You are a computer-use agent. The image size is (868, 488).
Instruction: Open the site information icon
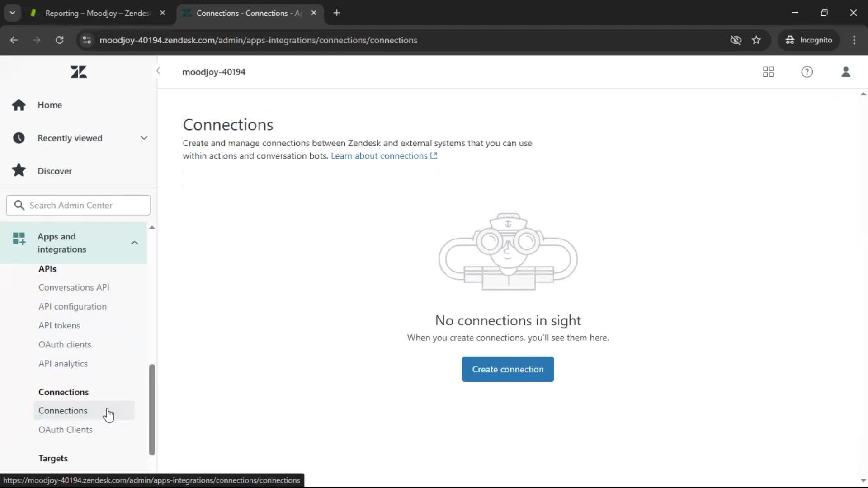tap(87, 40)
